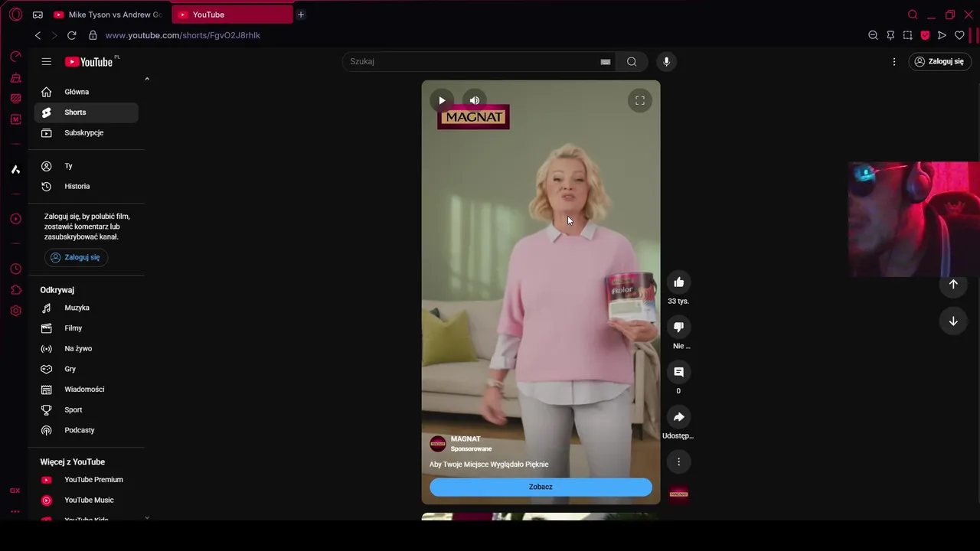Open the snapshot capture tool icon

pyautogui.click(x=907, y=35)
